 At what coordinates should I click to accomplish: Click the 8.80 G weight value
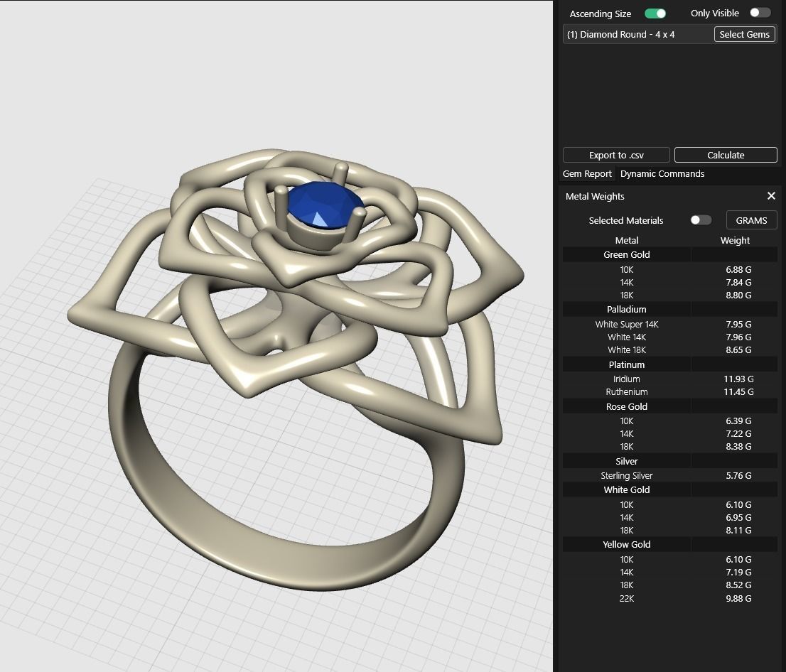coord(738,296)
